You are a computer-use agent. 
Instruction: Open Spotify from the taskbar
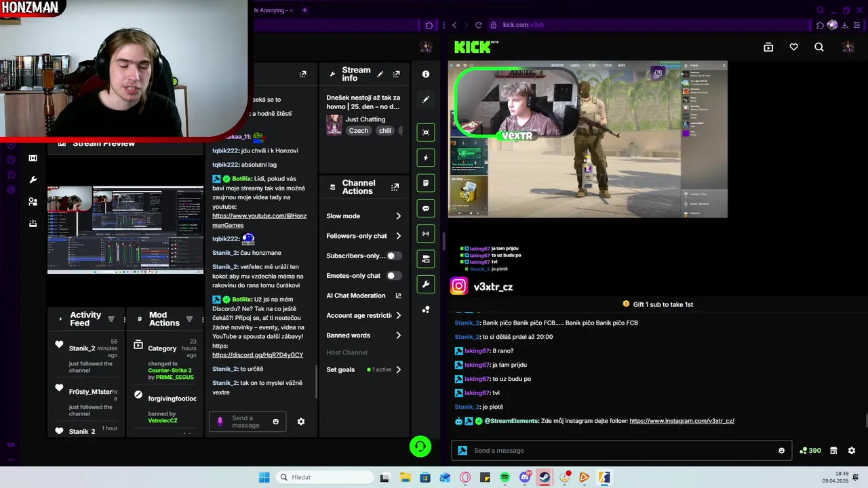point(505,477)
